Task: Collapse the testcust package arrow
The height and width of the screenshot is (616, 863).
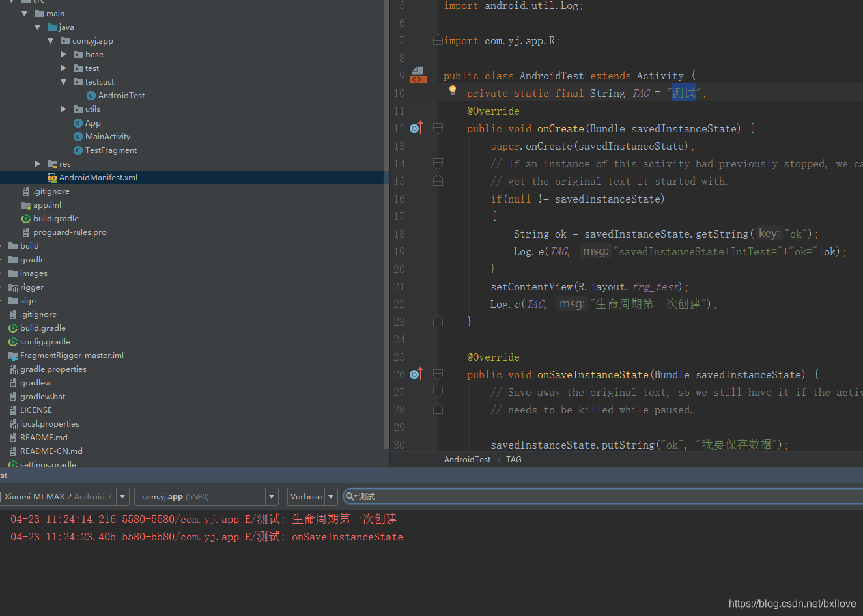Action: click(x=64, y=81)
